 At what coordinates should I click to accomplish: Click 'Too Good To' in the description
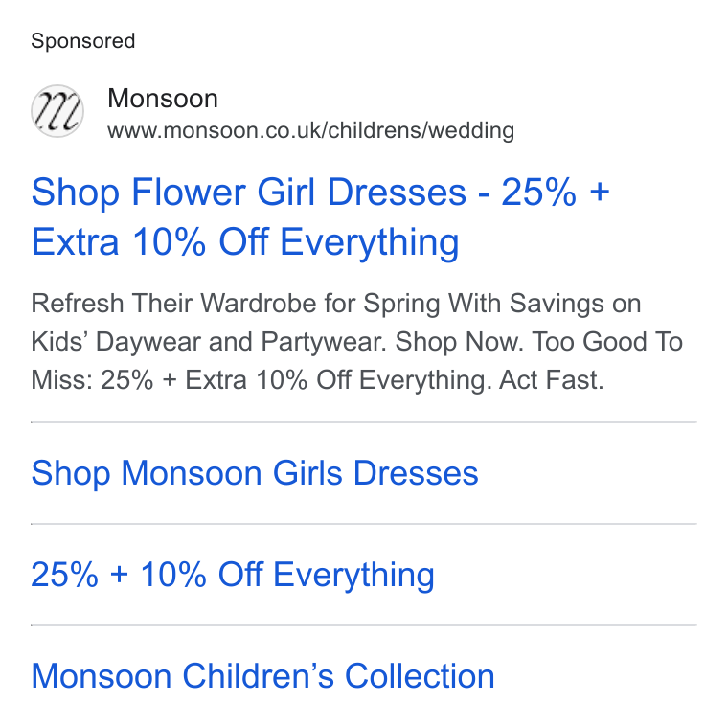tap(607, 342)
